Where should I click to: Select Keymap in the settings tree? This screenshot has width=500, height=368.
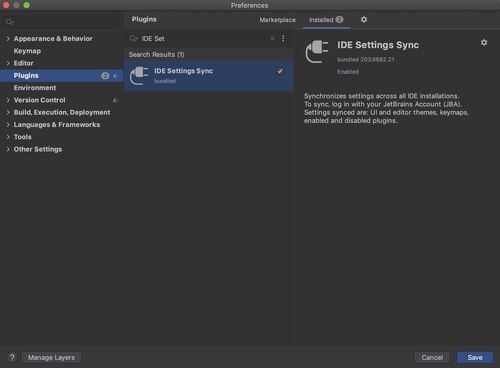coord(27,51)
